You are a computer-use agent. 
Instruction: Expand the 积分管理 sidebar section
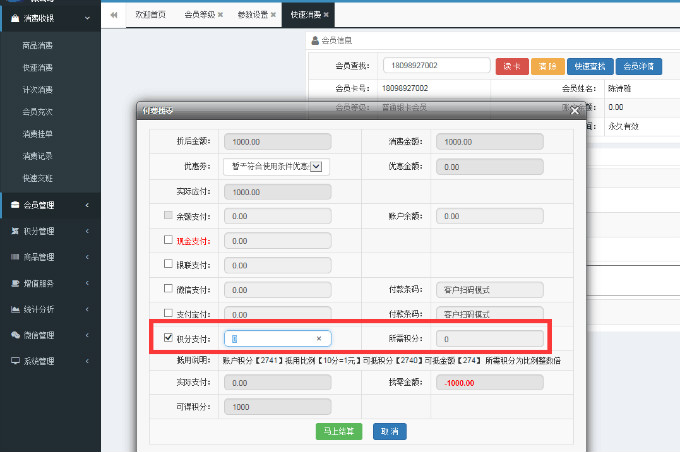(x=87, y=231)
